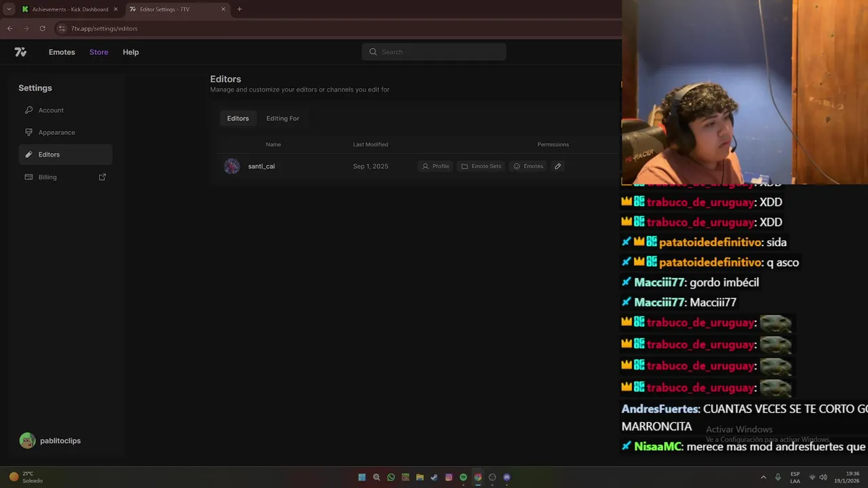Launch WhatsApp from the taskbar
This screenshot has height=488, width=868.
pyautogui.click(x=391, y=477)
